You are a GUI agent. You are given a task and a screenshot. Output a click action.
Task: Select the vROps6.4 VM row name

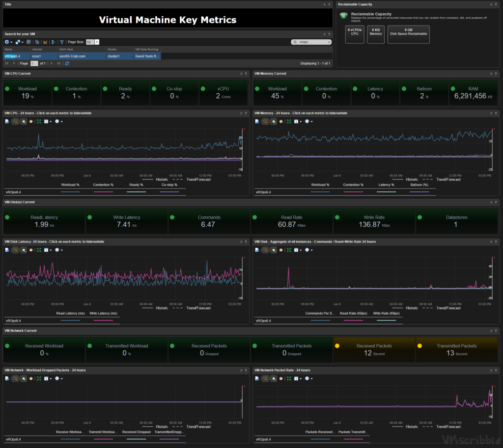pos(12,56)
